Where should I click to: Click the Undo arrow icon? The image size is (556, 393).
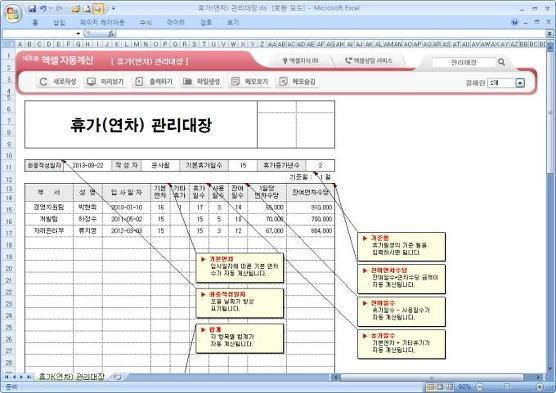point(43,9)
